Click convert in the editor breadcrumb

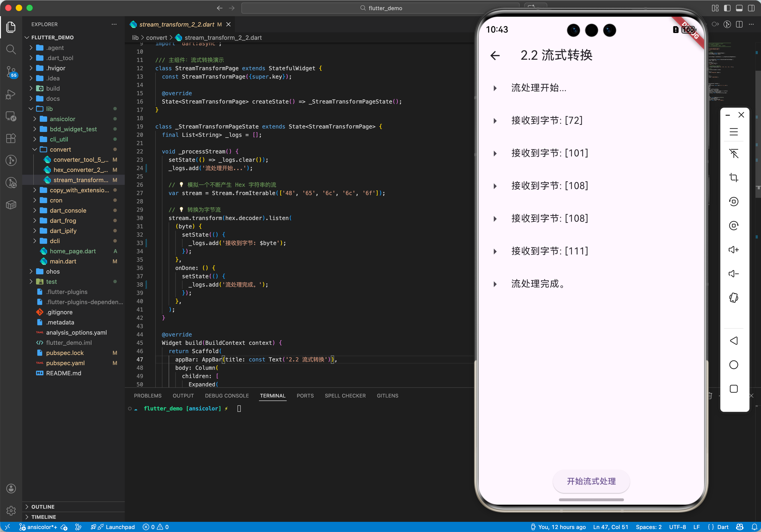[x=156, y=37]
